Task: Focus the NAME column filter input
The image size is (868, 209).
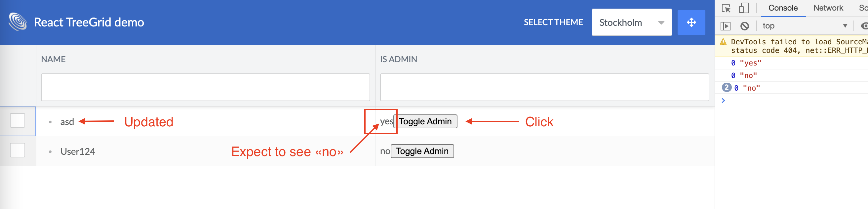Action: pos(206,87)
